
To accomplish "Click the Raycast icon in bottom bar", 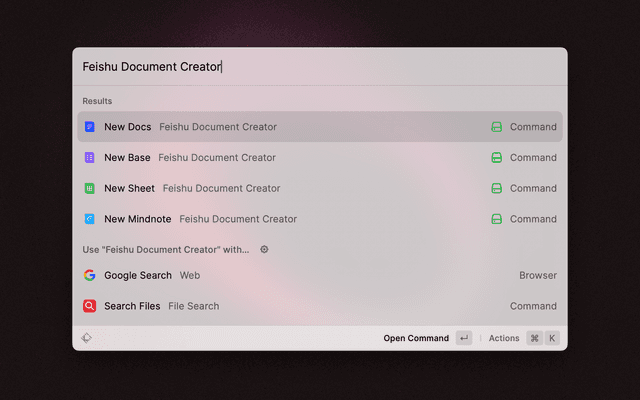I will point(87,338).
